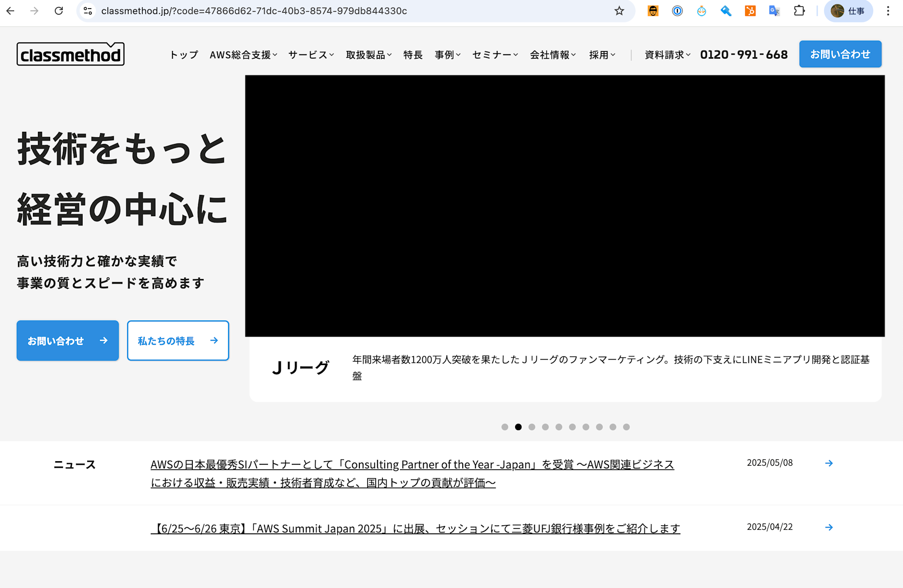Select the sixth carousel dot
Image resolution: width=903 pixels, height=588 pixels.
point(573,427)
